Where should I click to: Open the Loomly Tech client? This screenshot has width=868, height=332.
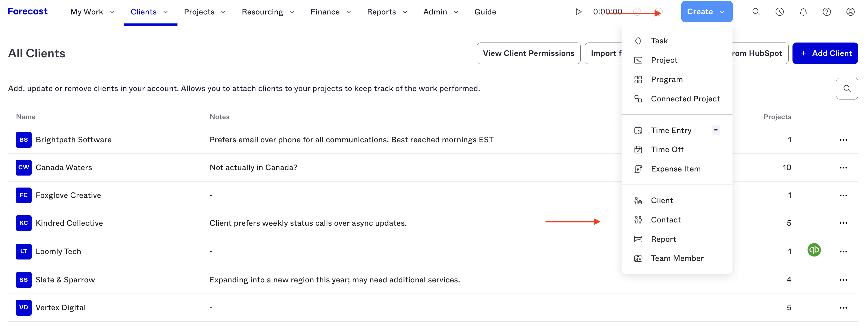[58, 251]
